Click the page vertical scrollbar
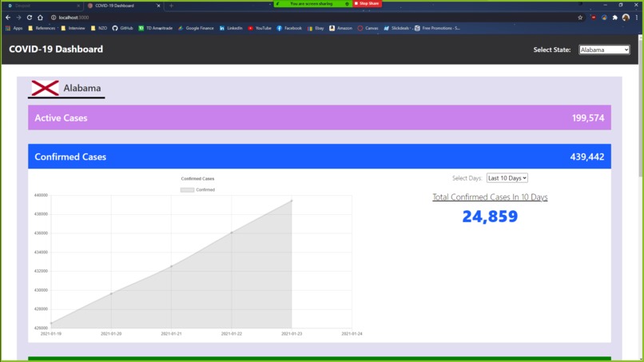Screen dimensions: 644x362 [x=640, y=107]
